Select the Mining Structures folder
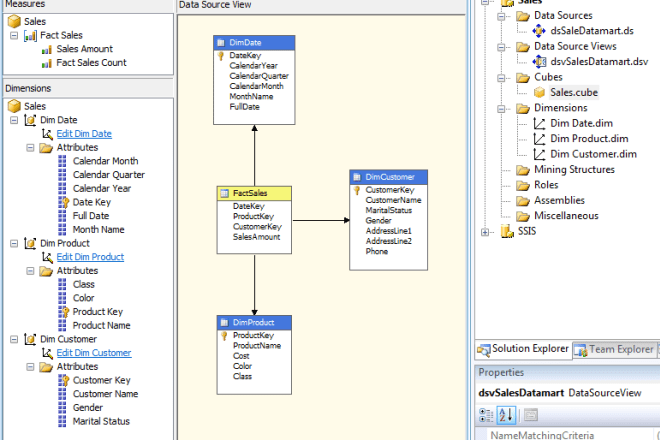 (574, 170)
